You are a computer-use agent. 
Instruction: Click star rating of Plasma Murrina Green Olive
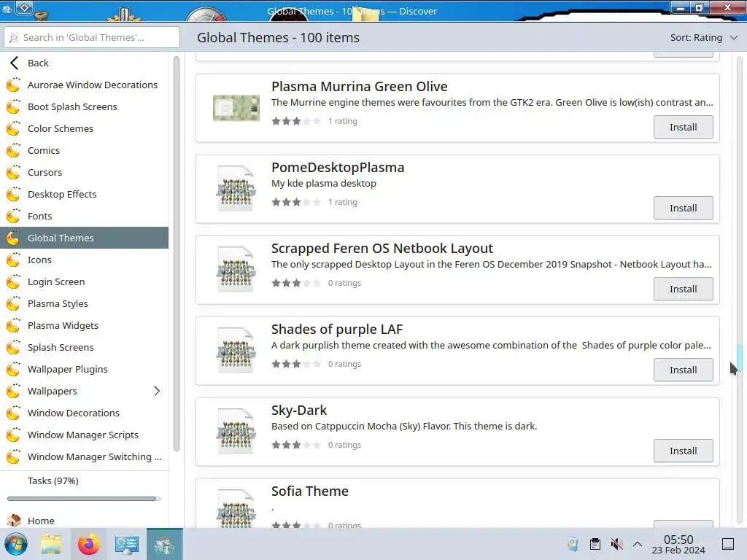coord(296,121)
